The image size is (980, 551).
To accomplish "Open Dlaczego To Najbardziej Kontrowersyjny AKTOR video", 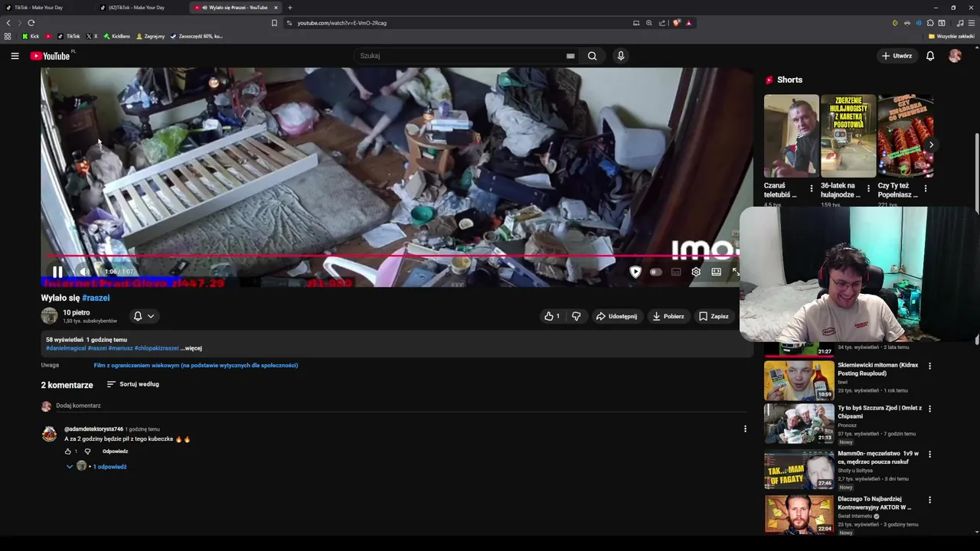I will [799, 514].
